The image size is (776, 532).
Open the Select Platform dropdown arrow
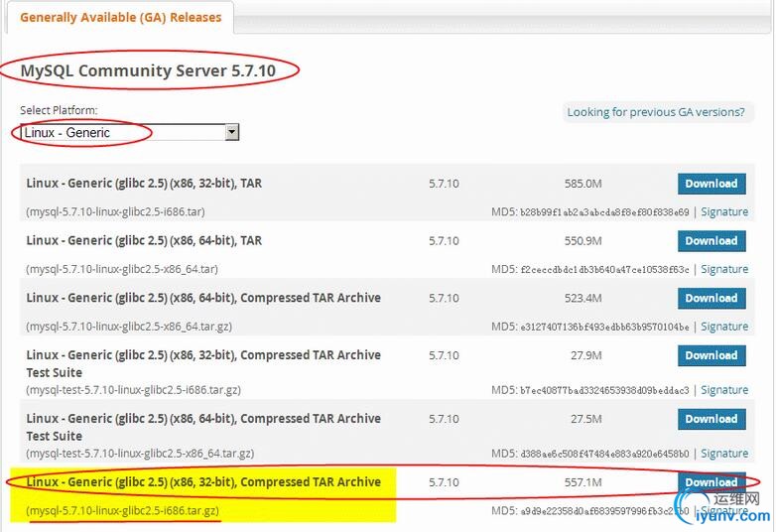coord(232,132)
